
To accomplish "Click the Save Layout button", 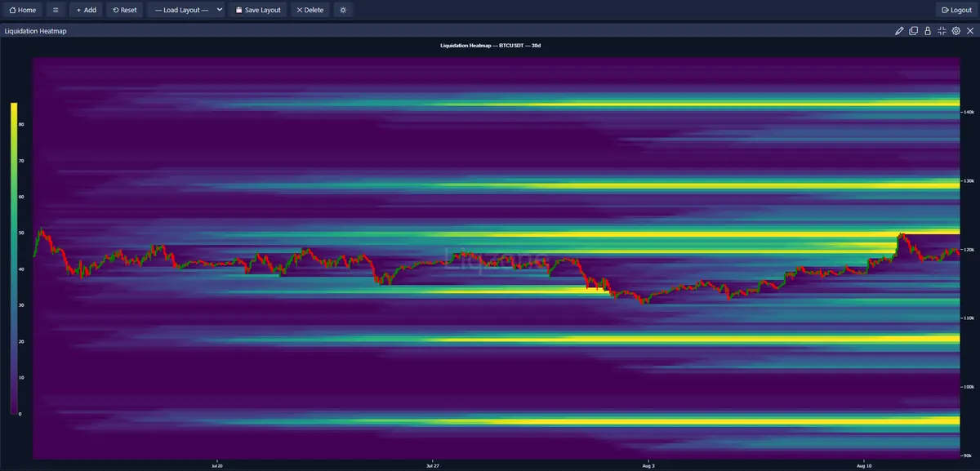I will pyautogui.click(x=258, y=10).
